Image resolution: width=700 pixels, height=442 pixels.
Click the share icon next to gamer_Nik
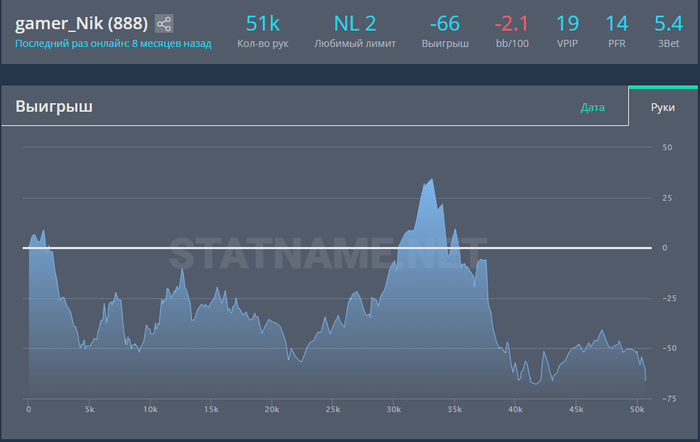(x=164, y=24)
